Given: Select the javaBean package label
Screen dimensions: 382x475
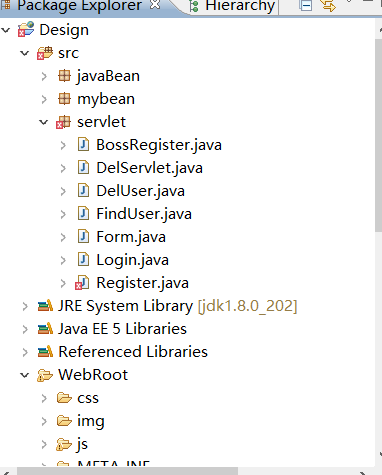Looking at the screenshot, I should 108,76.
